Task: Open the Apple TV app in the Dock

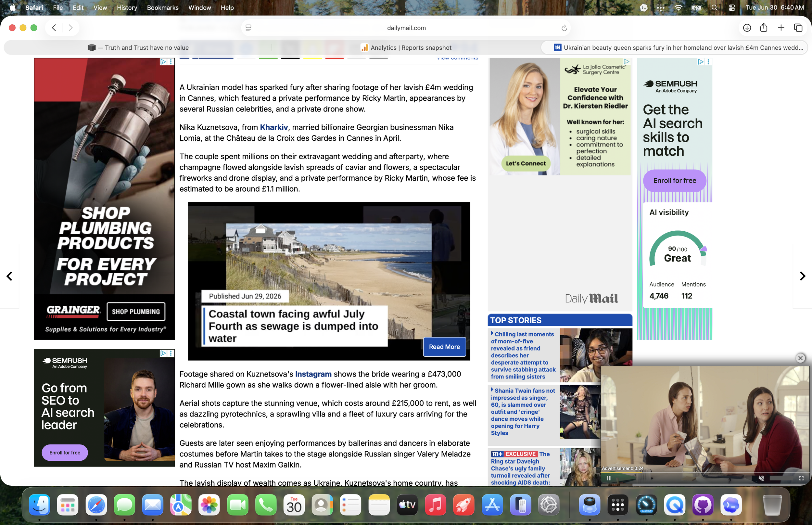Action: point(407,505)
